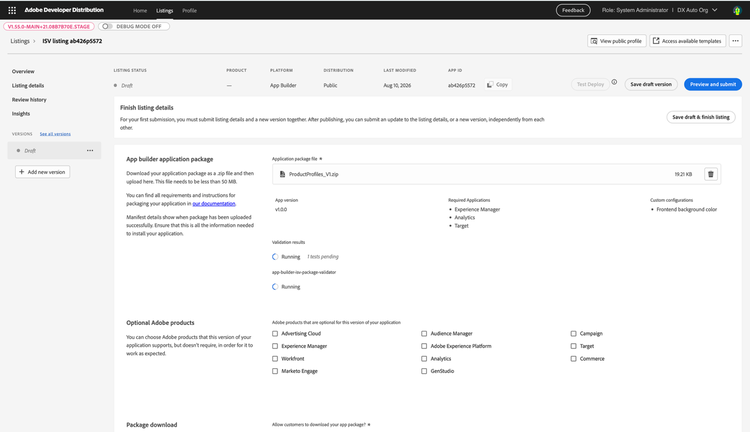
Task: Open the app switcher grid icon
Action: pyautogui.click(x=12, y=10)
